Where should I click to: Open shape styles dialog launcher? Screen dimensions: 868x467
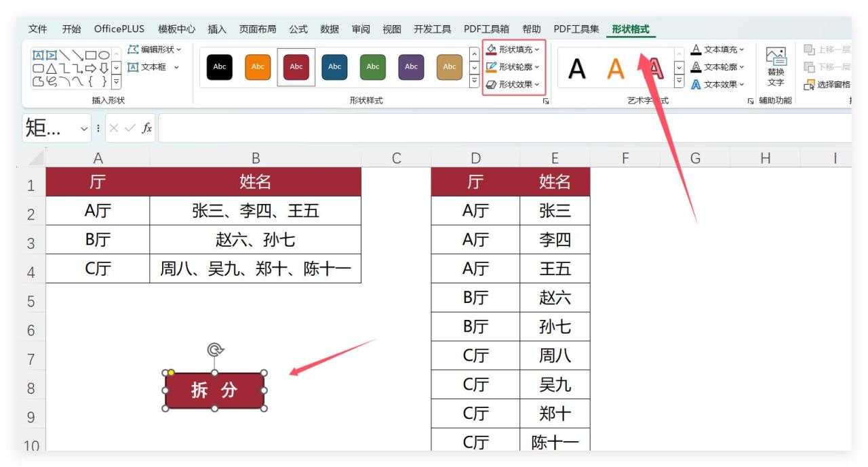[546, 101]
